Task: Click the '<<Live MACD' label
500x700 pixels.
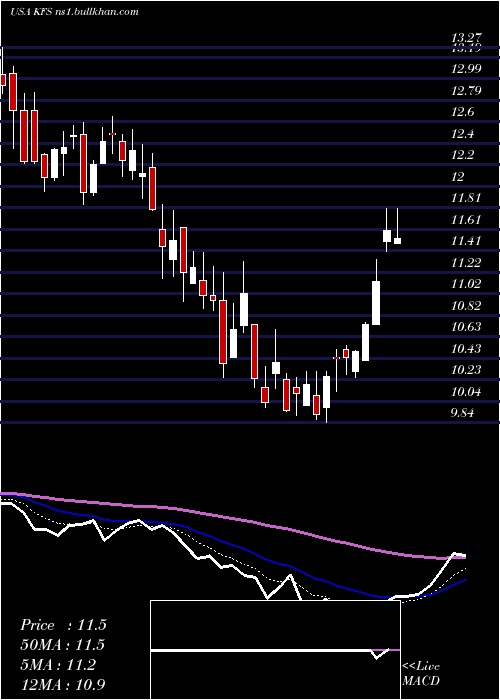Action: [x=421, y=673]
